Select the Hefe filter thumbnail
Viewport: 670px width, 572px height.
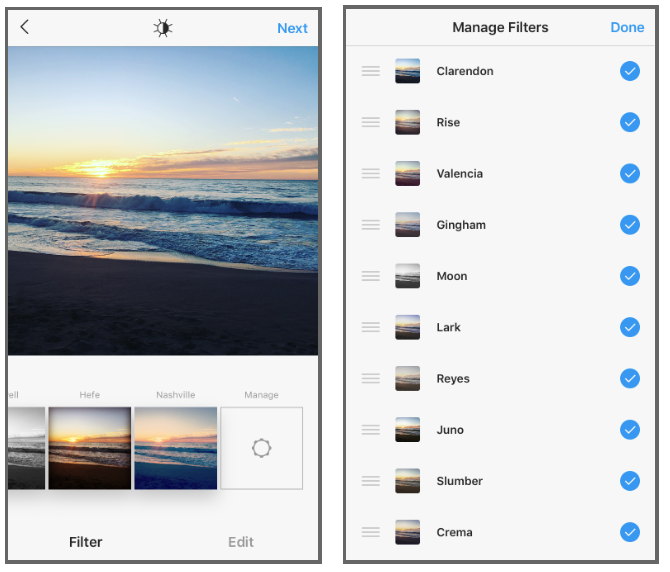click(90, 448)
